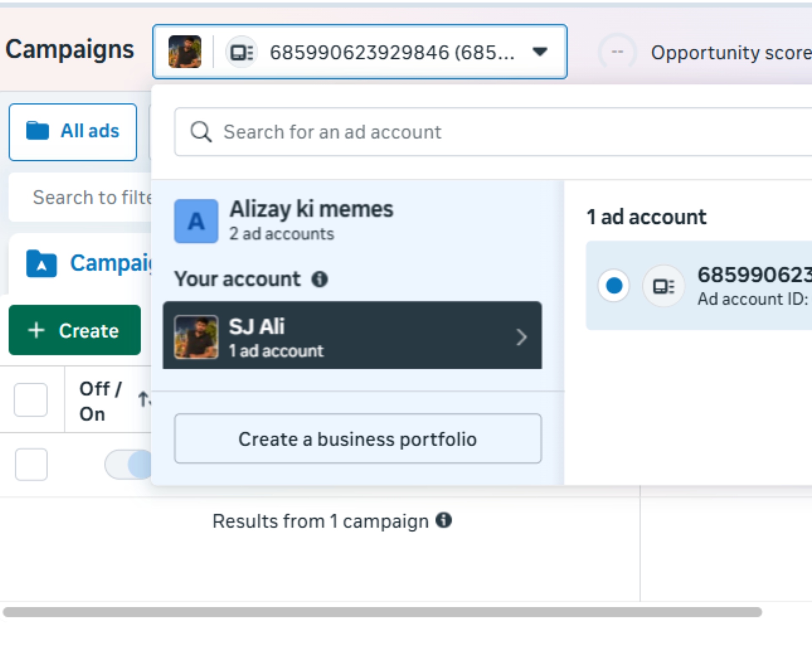Screen dimensions: 812x665
Task: Click the magnifier icon in ad account search
Action: tap(200, 132)
